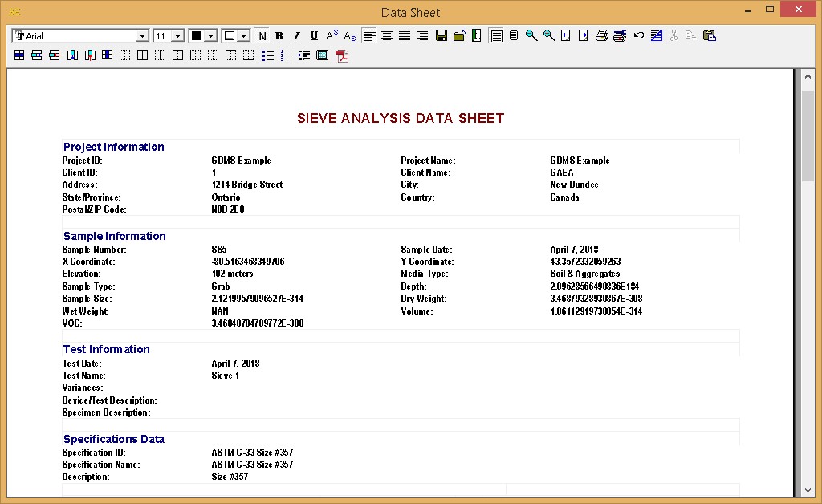Align text to the right

point(422,36)
